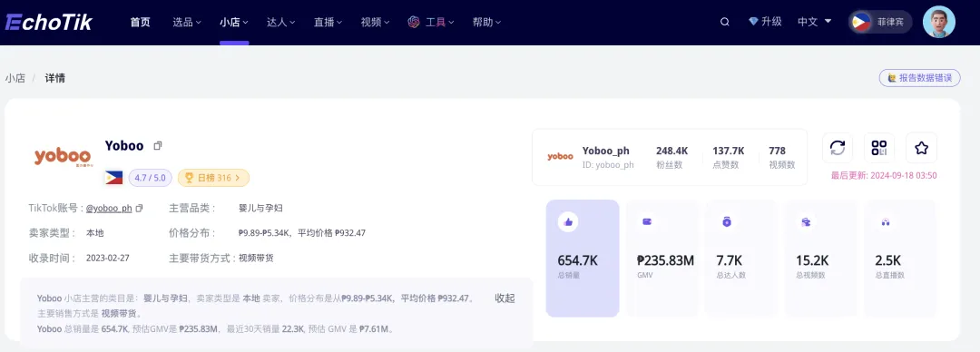The image size is (980, 352).
Task: Click the ID: yoboo_ph text
Action: [608, 165]
